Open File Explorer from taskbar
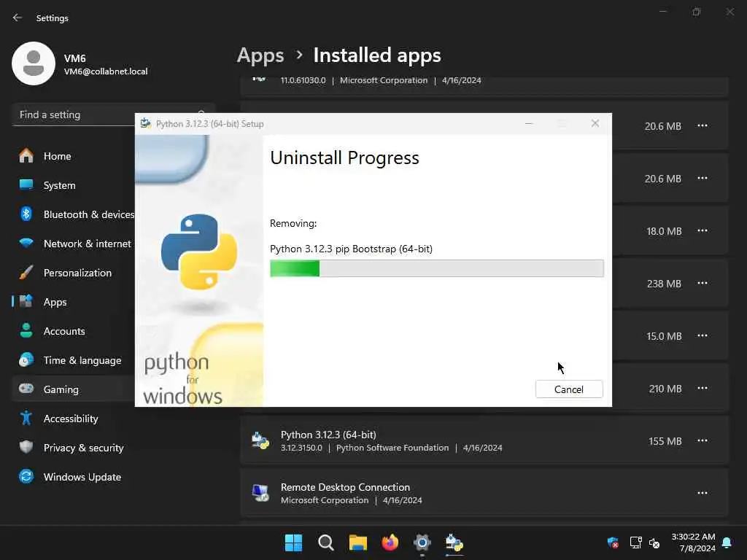 click(357, 542)
